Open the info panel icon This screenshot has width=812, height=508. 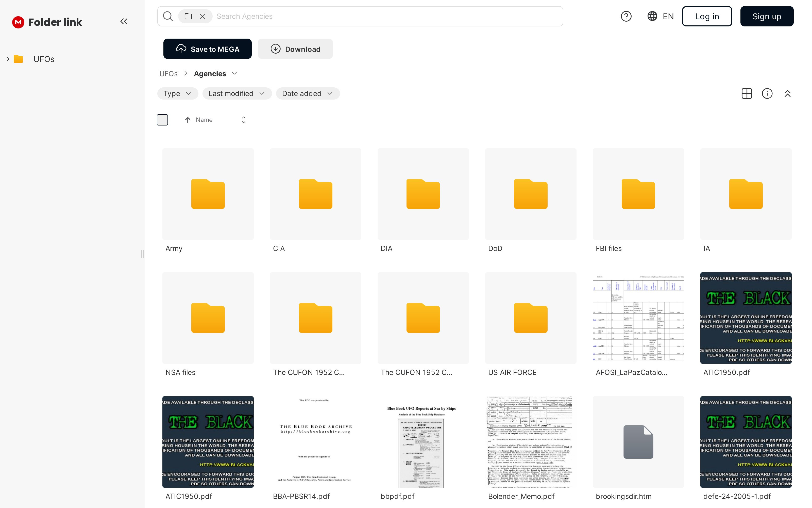pos(767,93)
